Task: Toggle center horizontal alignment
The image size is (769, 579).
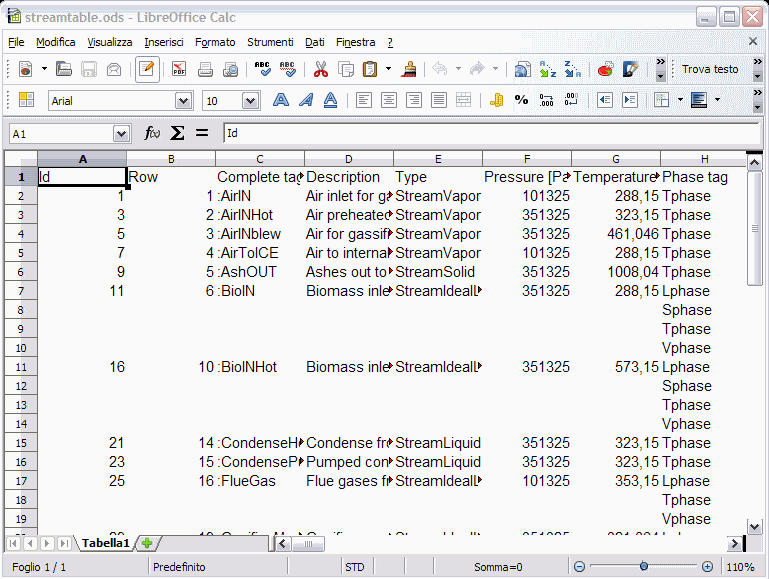Action: 388,100
